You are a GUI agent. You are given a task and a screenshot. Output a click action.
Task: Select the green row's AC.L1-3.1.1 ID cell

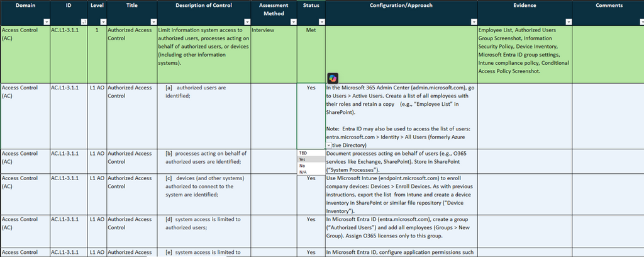(69, 54)
